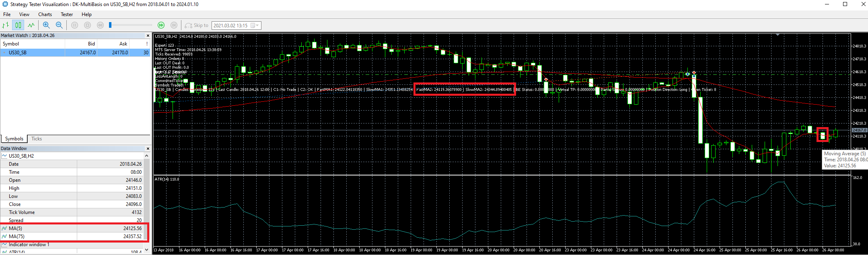Image resolution: width=868 pixels, height=255 pixels.
Task: Click the MA(5) value 24125.56
Action: click(132, 228)
